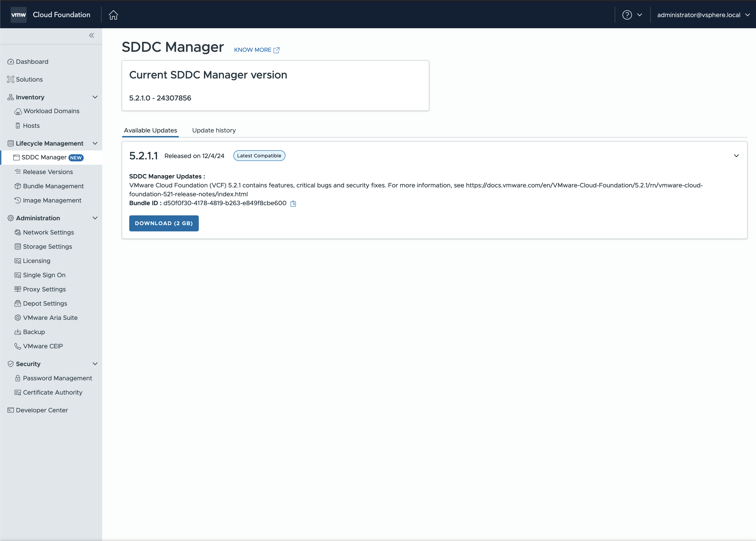The width and height of the screenshot is (756, 541).
Task: Copy the Bundle ID with clipboard icon
Action: 293,204
